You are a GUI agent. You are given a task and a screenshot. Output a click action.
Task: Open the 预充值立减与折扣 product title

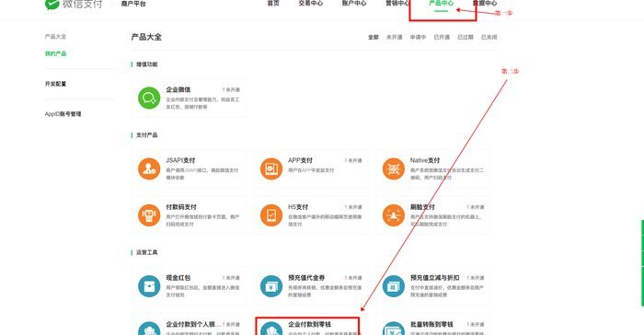[435, 278]
